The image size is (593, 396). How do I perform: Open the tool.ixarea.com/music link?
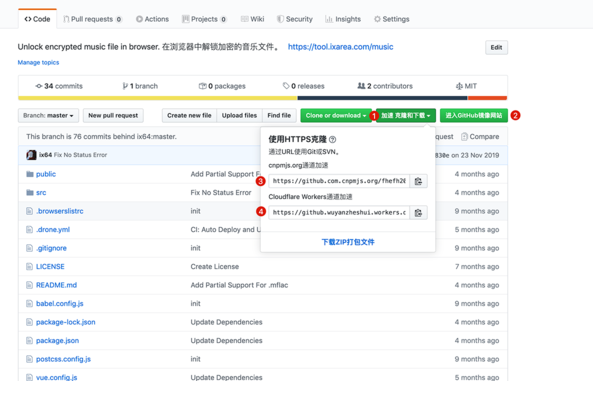pyautogui.click(x=340, y=47)
